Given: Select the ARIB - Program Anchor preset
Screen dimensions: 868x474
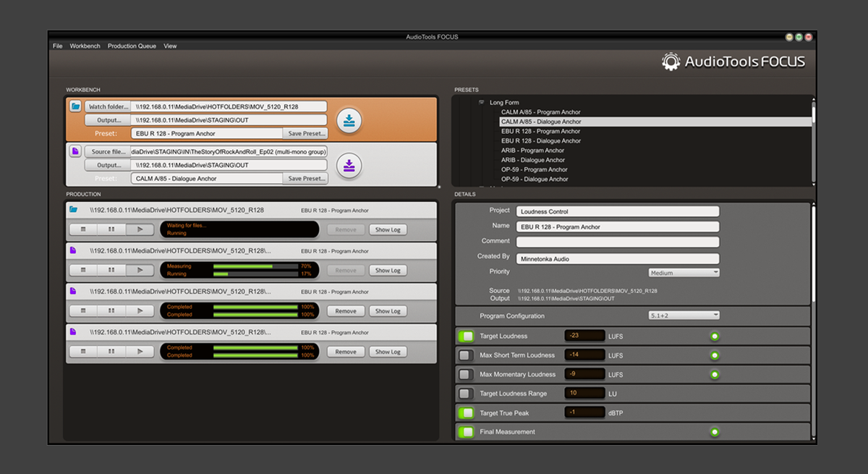Looking at the screenshot, I should (x=532, y=151).
